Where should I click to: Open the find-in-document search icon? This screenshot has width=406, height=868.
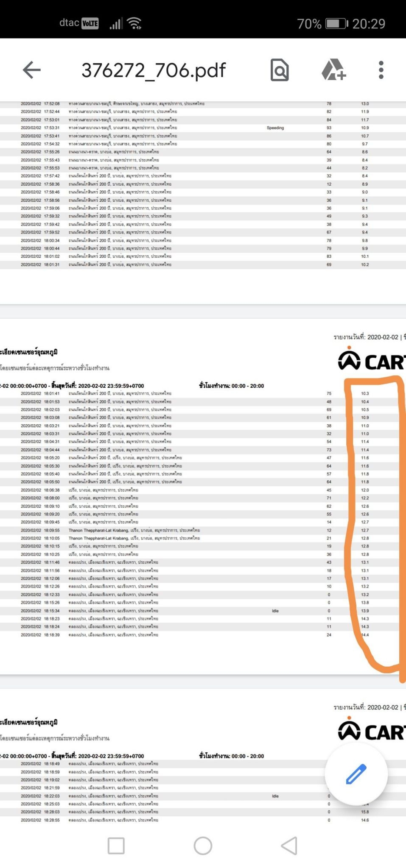[280, 70]
